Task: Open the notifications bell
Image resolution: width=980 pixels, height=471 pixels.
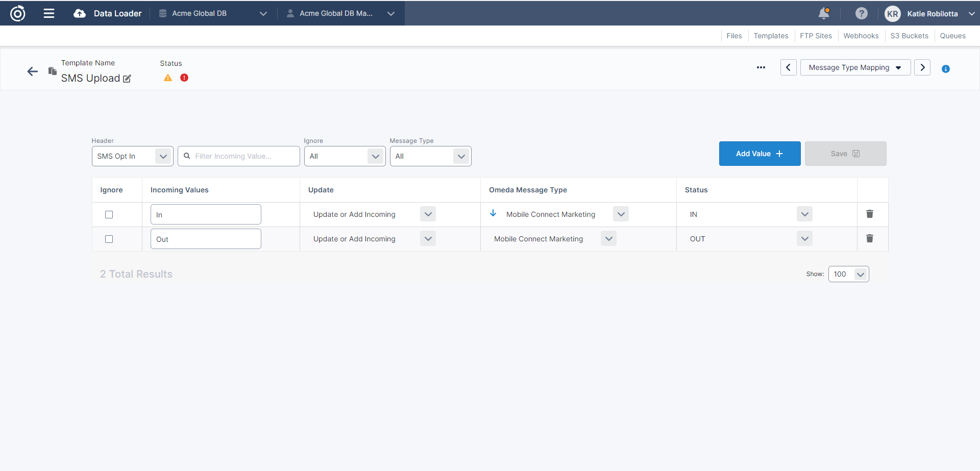Action: click(x=823, y=13)
